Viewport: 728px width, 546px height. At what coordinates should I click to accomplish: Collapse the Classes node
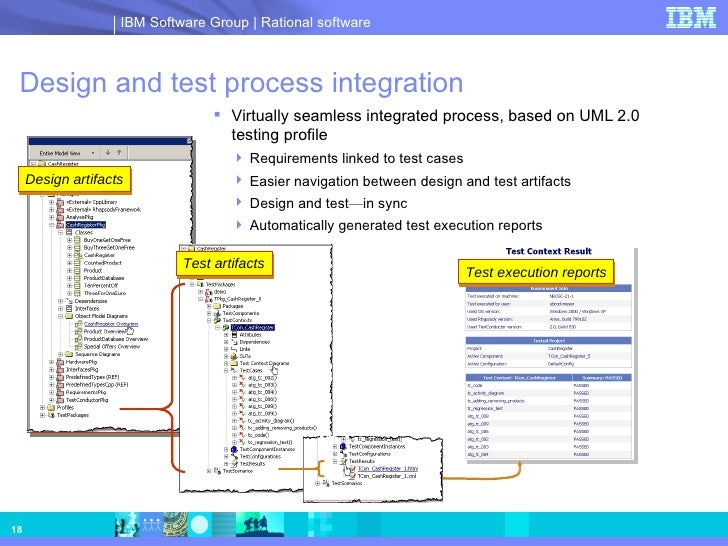pyautogui.click(x=60, y=232)
